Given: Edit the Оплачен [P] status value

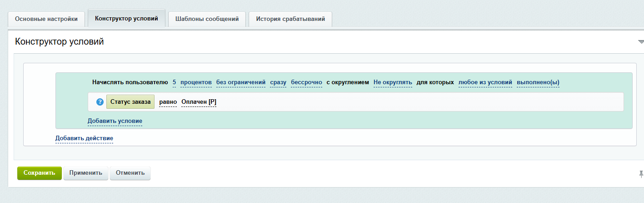Looking at the screenshot, I should pos(199,102).
